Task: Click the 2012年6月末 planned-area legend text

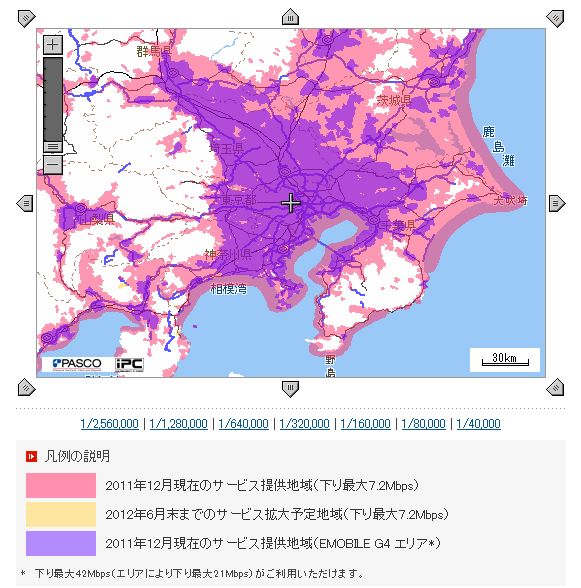Action: pyautogui.click(x=277, y=514)
